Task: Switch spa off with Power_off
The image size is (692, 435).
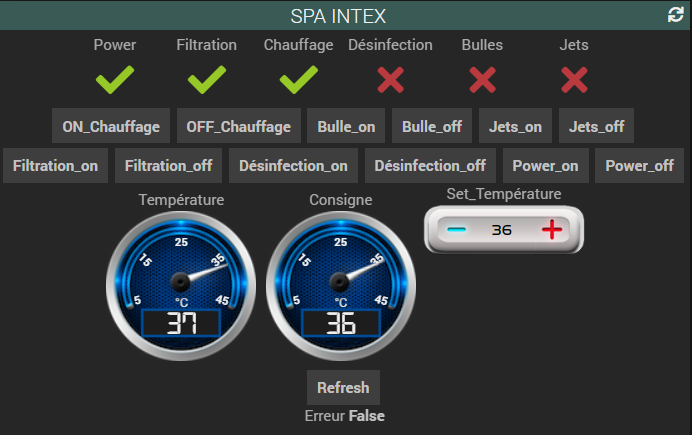Action: click(x=639, y=165)
